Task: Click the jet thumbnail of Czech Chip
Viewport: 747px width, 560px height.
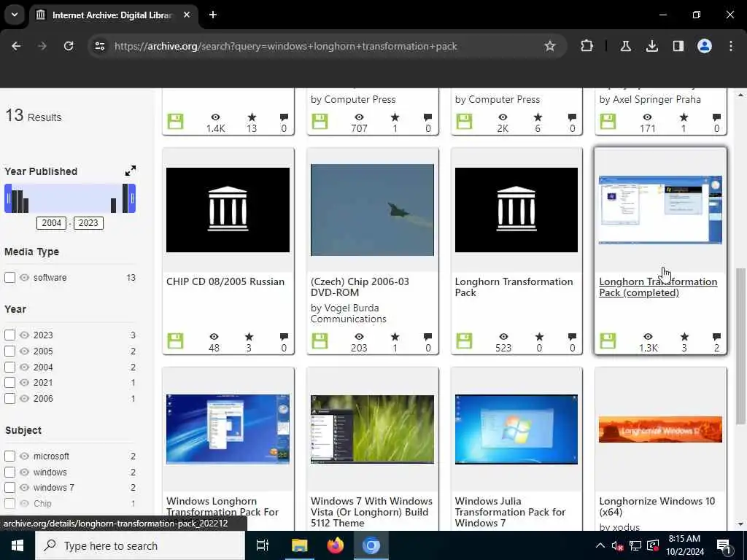Action: point(372,210)
